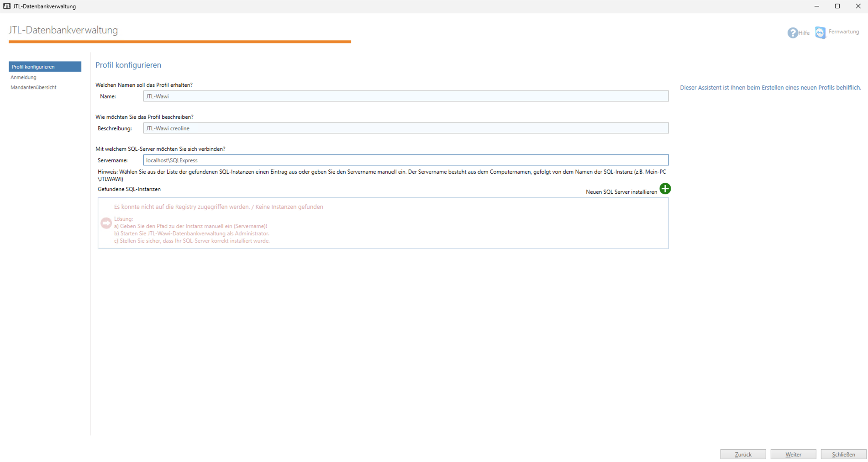Screen dimensions: 868x462
Task: Proceed with the Weiter button
Action: [793, 454]
